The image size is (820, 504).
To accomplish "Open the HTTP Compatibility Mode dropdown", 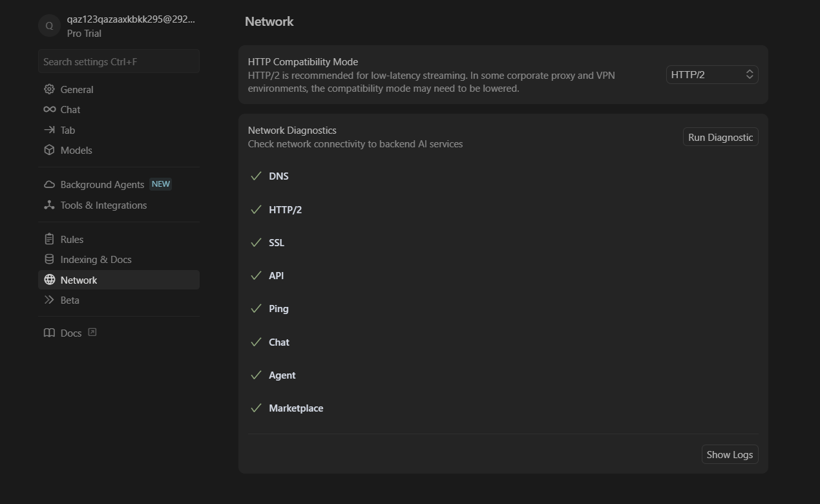I will click(711, 74).
